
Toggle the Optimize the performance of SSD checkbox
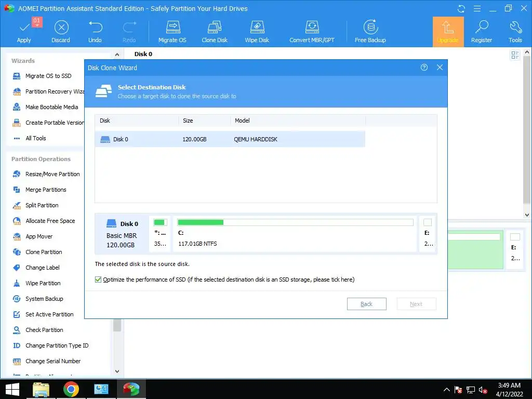pyautogui.click(x=98, y=280)
